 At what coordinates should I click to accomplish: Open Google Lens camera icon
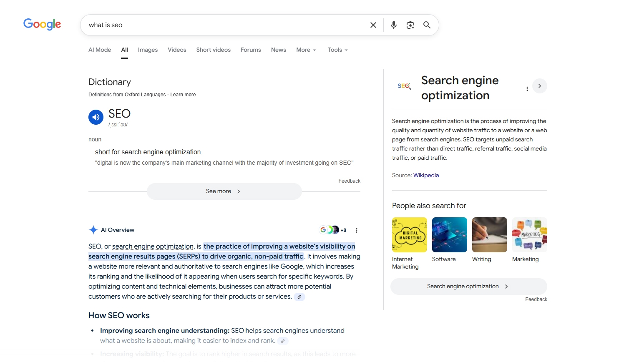410,25
